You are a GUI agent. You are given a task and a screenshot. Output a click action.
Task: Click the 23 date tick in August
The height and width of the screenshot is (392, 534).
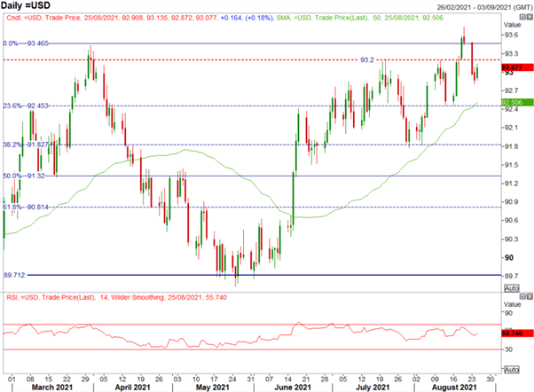click(472, 379)
